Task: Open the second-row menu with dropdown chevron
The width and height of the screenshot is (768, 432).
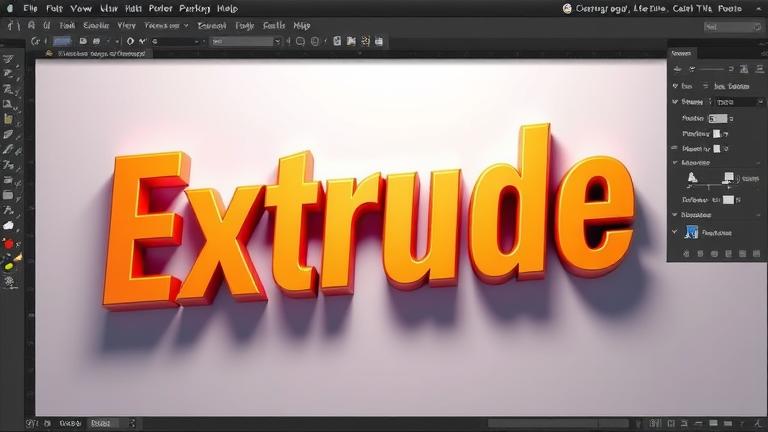Action: tap(166, 25)
